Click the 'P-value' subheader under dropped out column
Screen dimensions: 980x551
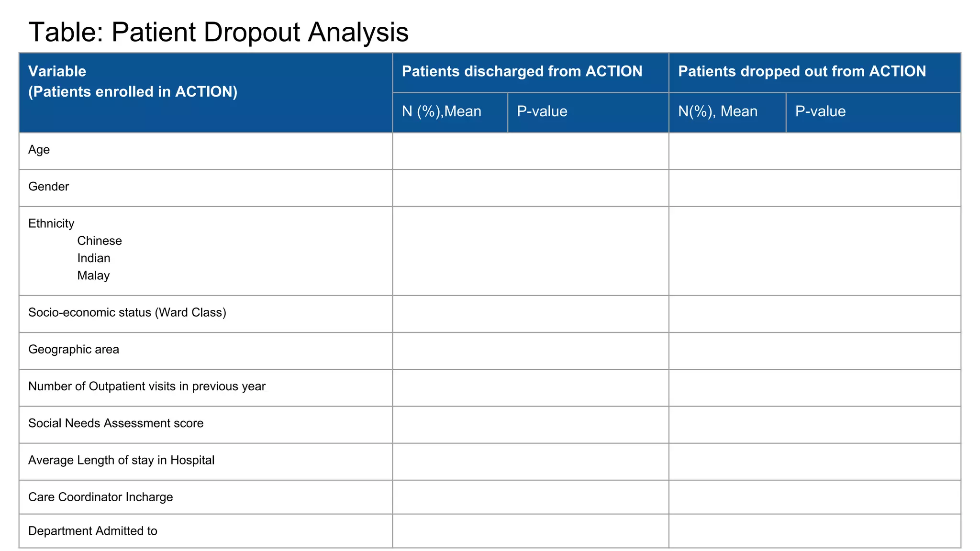tap(821, 111)
